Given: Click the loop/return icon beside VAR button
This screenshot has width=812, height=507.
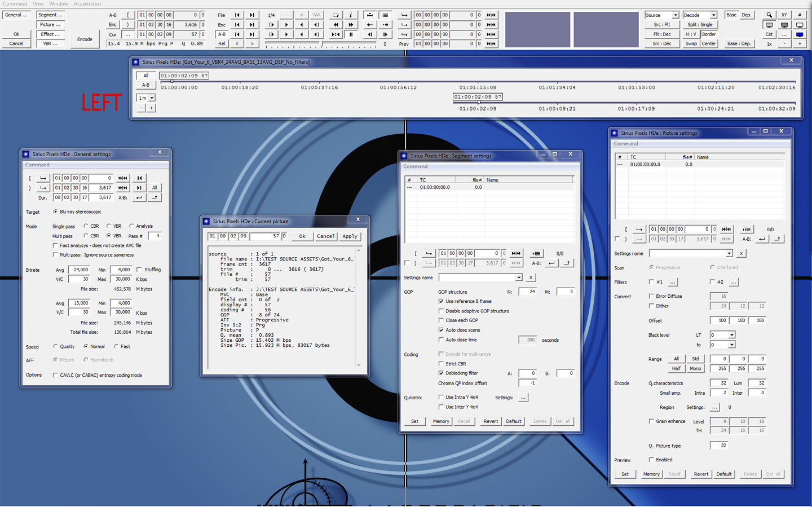Looking at the screenshot, I should point(336,15).
